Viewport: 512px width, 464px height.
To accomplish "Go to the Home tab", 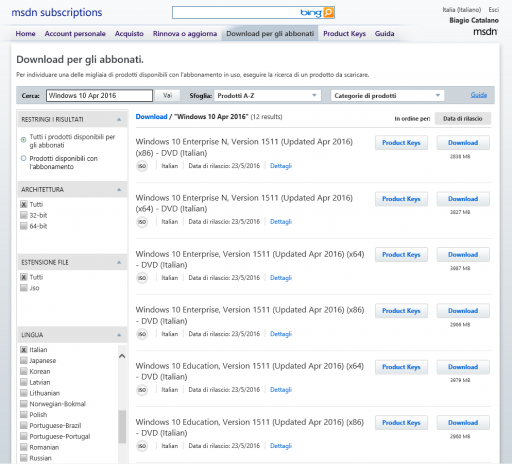I will 25,34.
